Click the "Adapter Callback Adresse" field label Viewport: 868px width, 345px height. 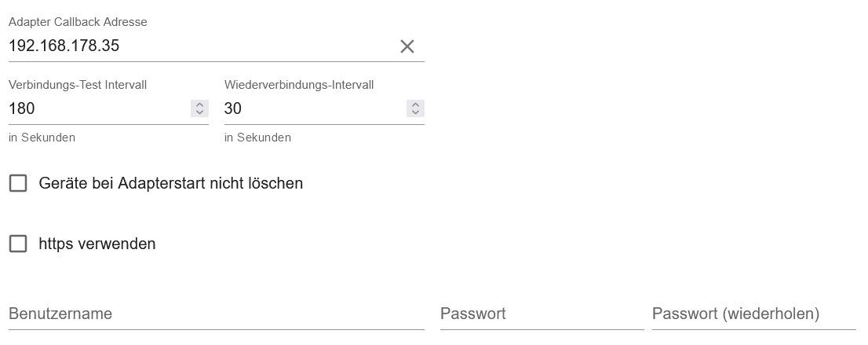[x=78, y=22]
